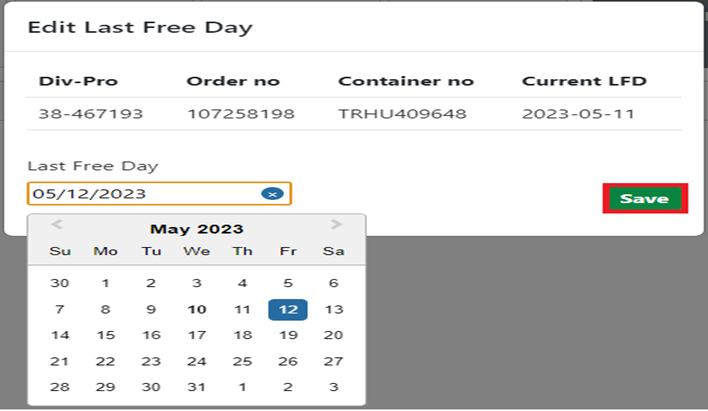
Task: Pick May 10 in the date picker
Action: pyautogui.click(x=197, y=309)
